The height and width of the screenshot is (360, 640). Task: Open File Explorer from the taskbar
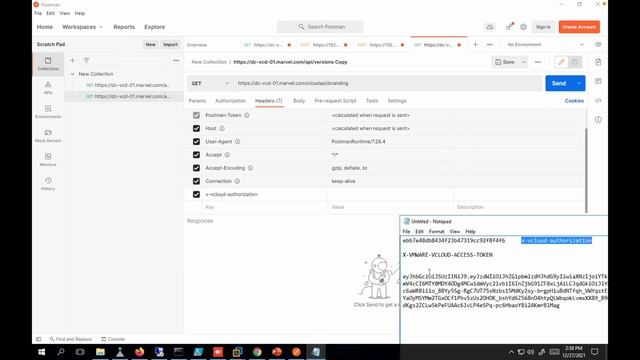pos(100,352)
